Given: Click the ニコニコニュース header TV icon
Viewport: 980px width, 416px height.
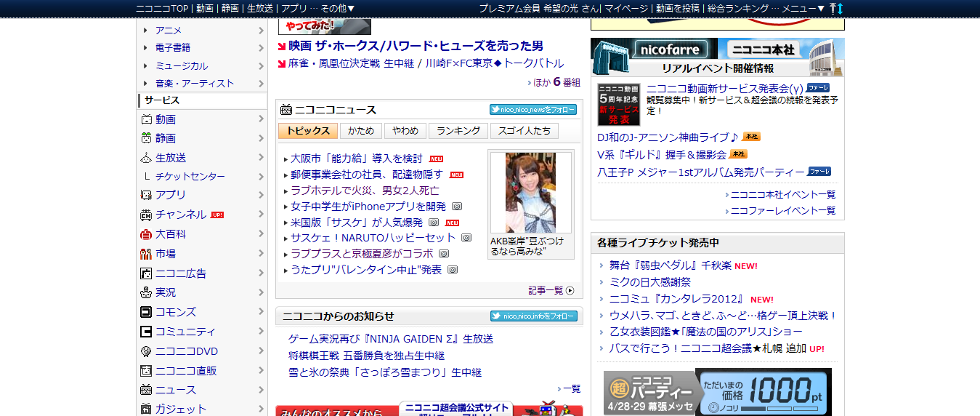Looking at the screenshot, I should coord(286,110).
